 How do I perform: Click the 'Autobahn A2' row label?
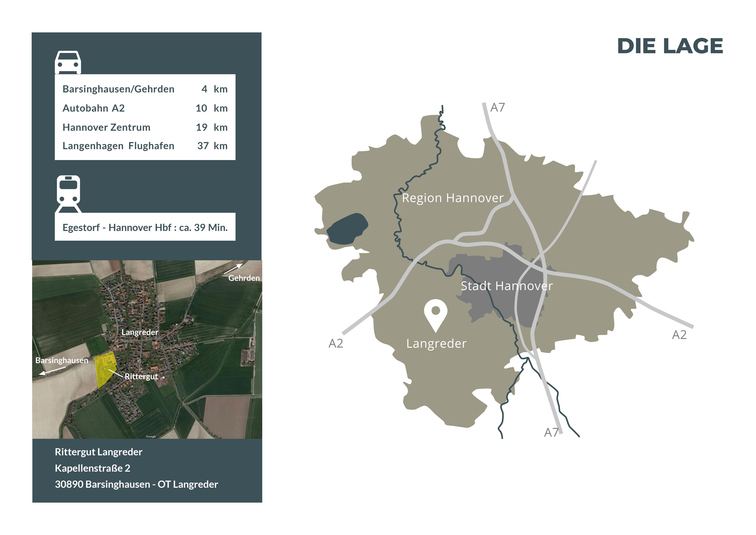[x=94, y=108]
